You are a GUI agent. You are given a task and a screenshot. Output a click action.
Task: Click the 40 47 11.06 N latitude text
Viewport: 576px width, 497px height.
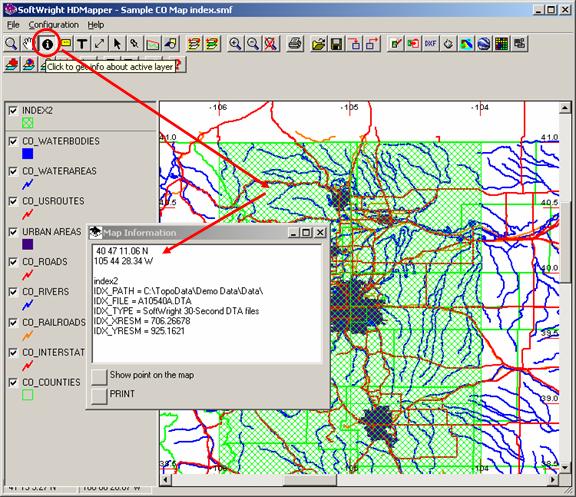pyautogui.click(x=122, y=251)
